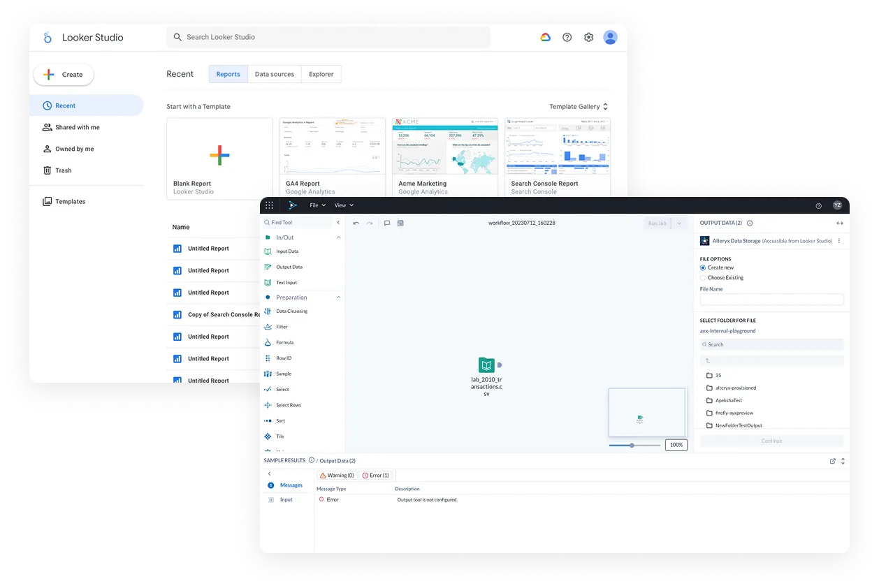The height and width of the screenshot is (588, 879).
Task: Choose the Choose Existing radio option
Action: [x=703, y=277]
